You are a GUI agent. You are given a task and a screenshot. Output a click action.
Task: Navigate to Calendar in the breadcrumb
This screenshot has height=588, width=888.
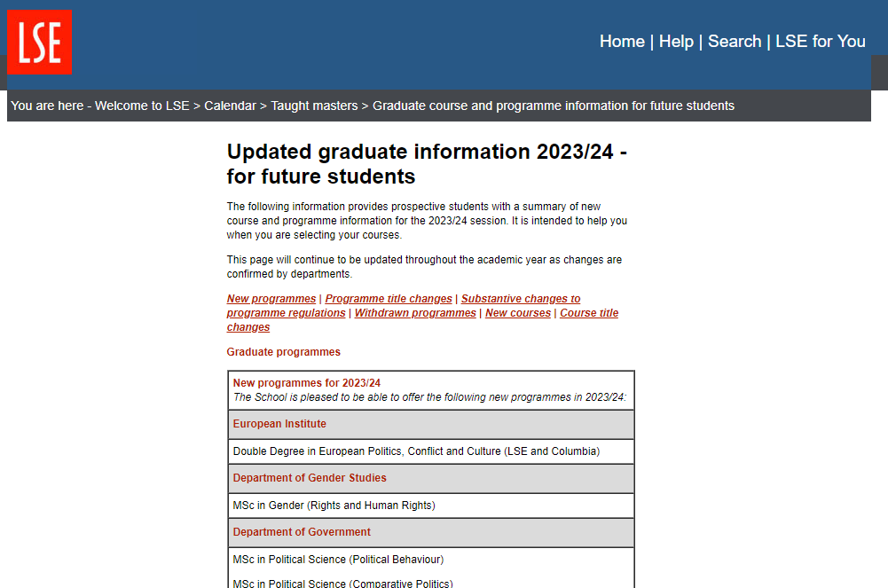[x=230, y=106]
